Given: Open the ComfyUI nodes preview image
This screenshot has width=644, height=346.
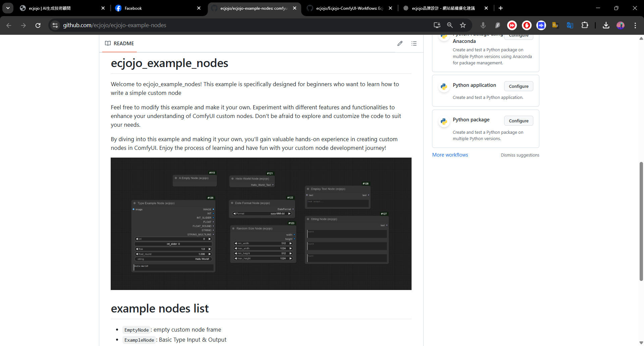Looking at the screenshot, I should [261, 224].
